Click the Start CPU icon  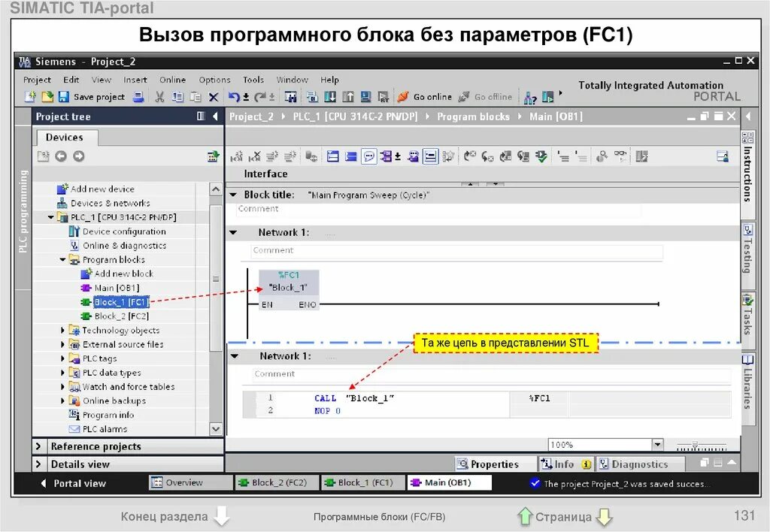point(548,97)
